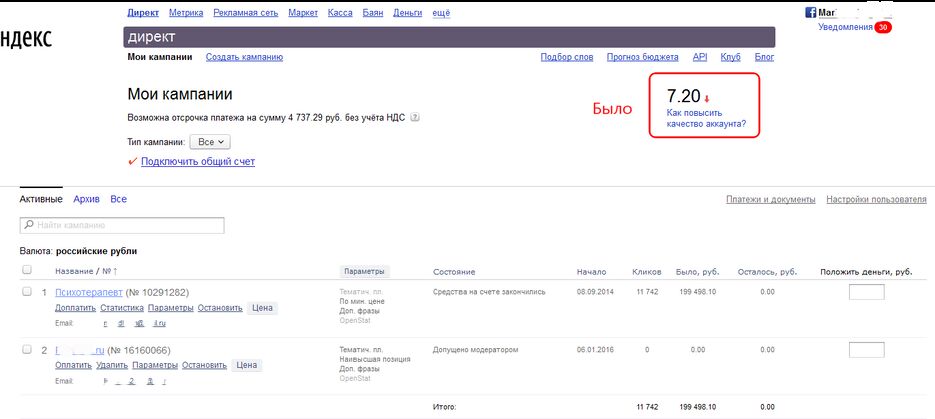Click the Кликов column header
The height and width of the screenshot is (419, 935).
pyautogui.click(x=646, y=272)
